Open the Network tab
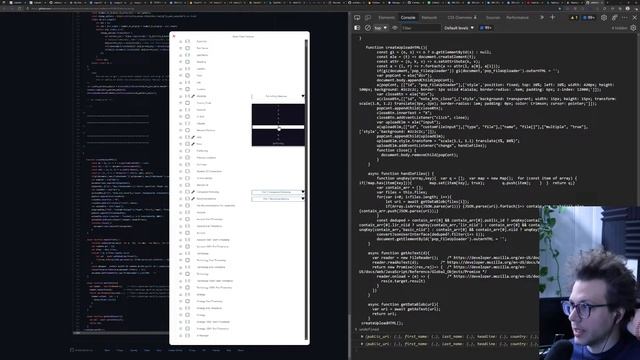The width and height of the screenshot is (640, 360). pos(429,18)
